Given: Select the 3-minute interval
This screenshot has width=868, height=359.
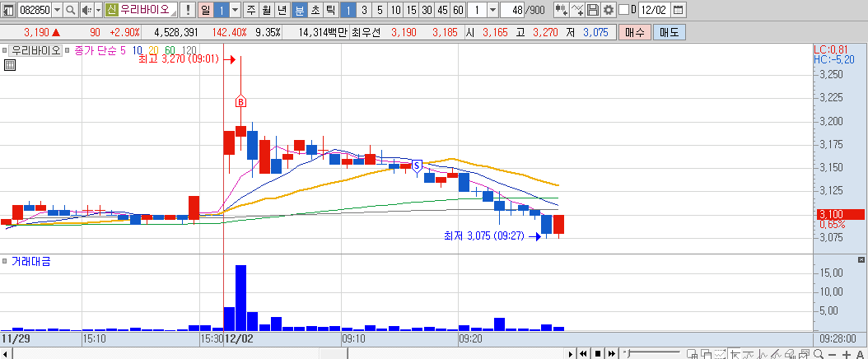Looking at the screenshot, I should click(364, 10).
